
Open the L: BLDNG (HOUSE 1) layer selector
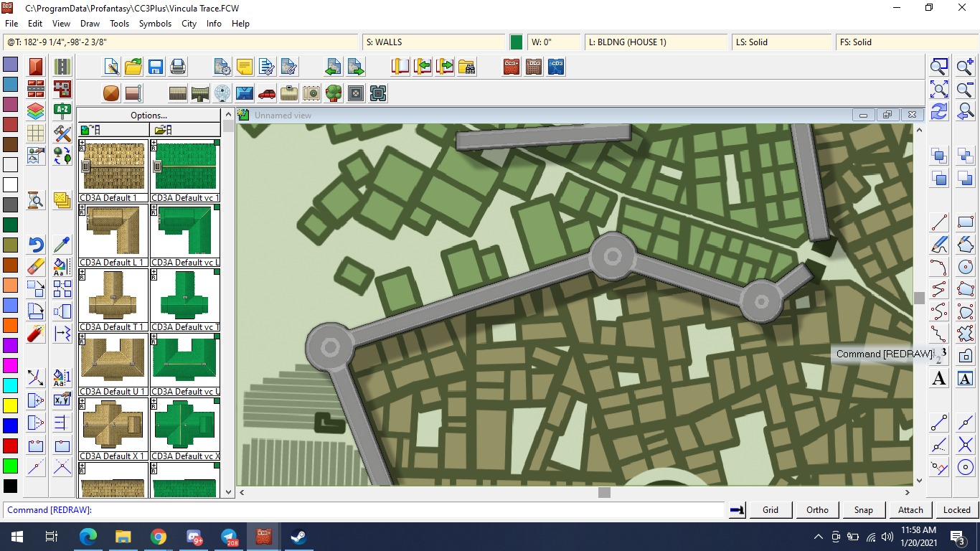tap(656, 42)
